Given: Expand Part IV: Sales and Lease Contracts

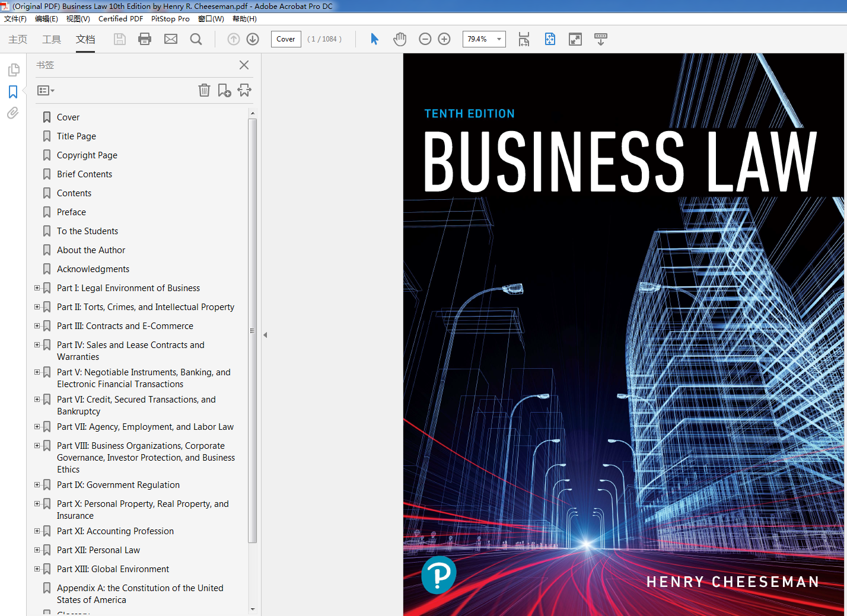Looking at the screenshot, I should (x=37, y=345).
